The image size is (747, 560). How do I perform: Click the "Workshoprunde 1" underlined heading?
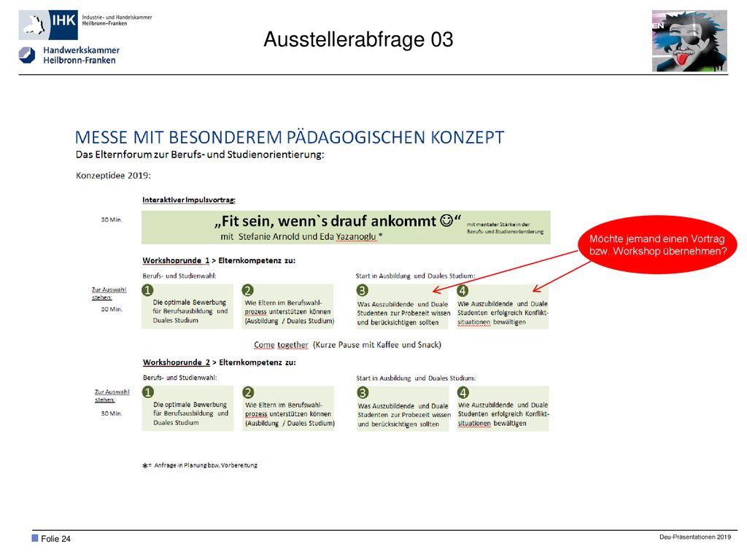point(176,260)
